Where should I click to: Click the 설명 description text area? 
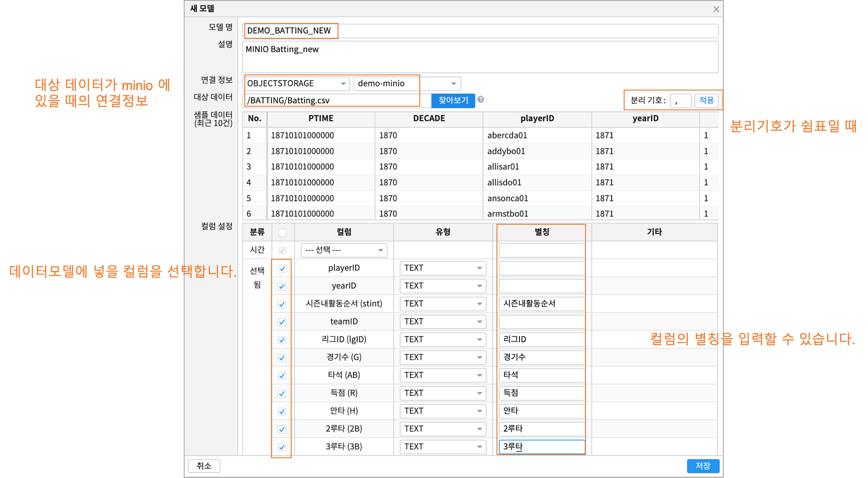point(480,57)
